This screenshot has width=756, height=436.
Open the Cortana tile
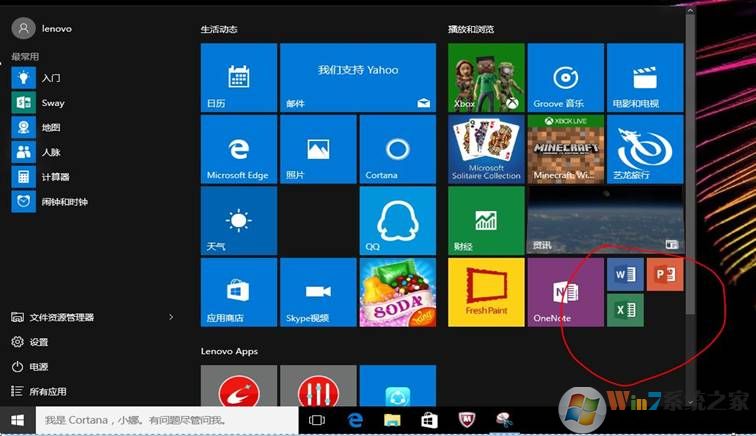397,149
